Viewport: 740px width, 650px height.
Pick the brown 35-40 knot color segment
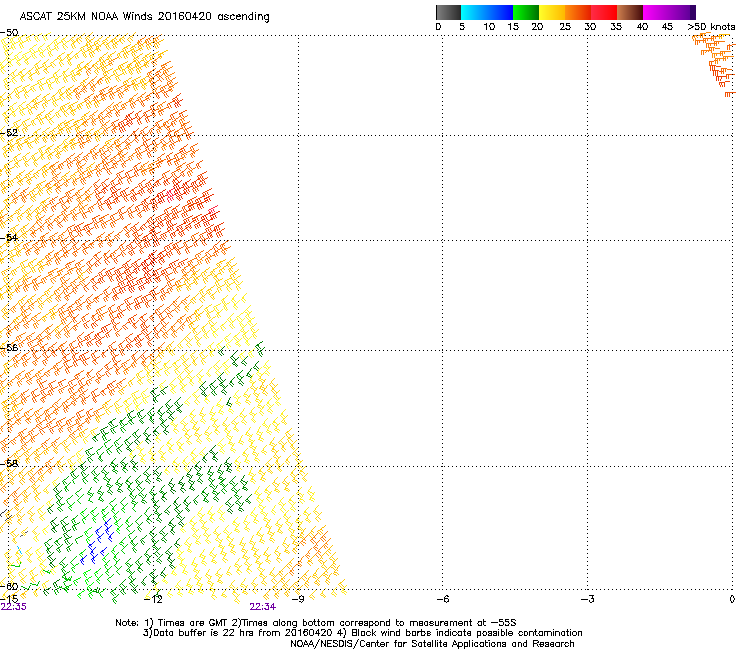pos(630,12)
